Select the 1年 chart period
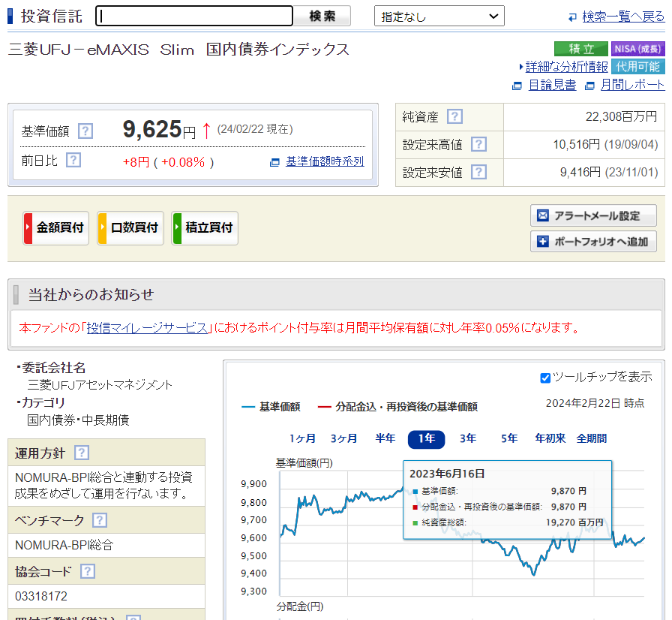 (427, 439)
